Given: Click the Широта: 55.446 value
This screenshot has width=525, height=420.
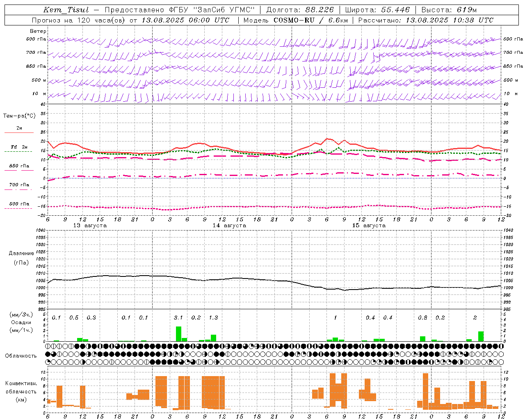Looking at the screenshot, I should (x=377, y=10).
